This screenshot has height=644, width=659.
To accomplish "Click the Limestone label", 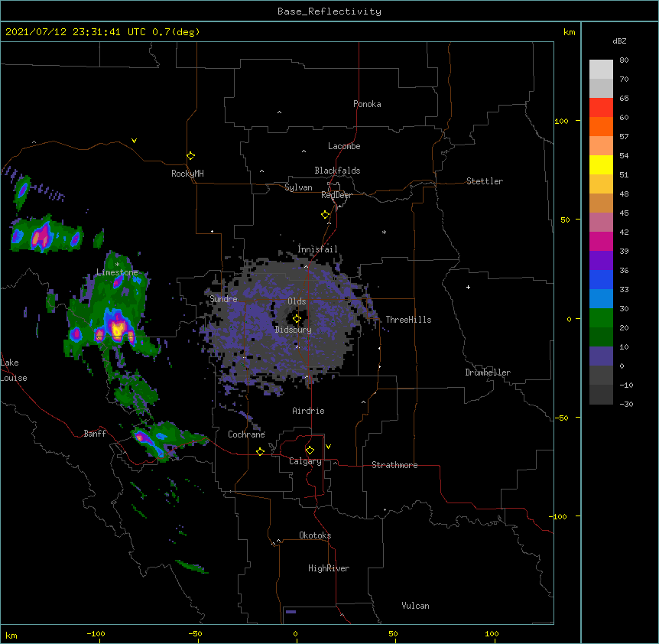I will (x=117, y=272).
